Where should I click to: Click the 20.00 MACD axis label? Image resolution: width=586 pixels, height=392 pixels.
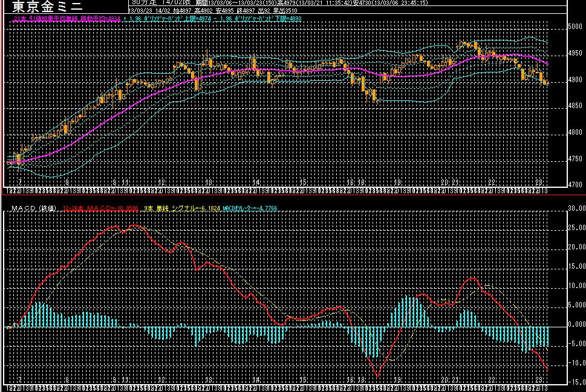click(x=577, y=247)
